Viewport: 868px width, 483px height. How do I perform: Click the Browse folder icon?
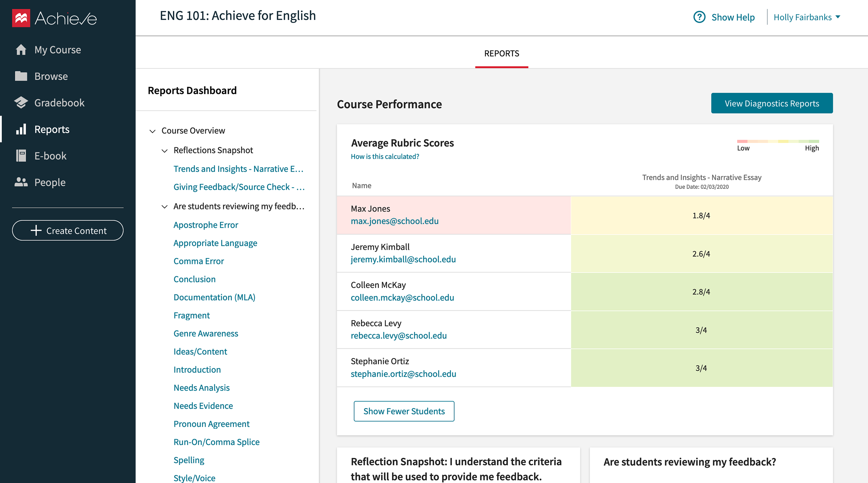point(21,76)
